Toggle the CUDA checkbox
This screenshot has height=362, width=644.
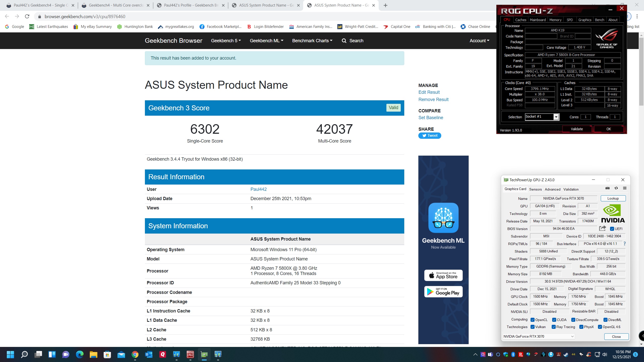pyautogui.click(x=554, y=320)
